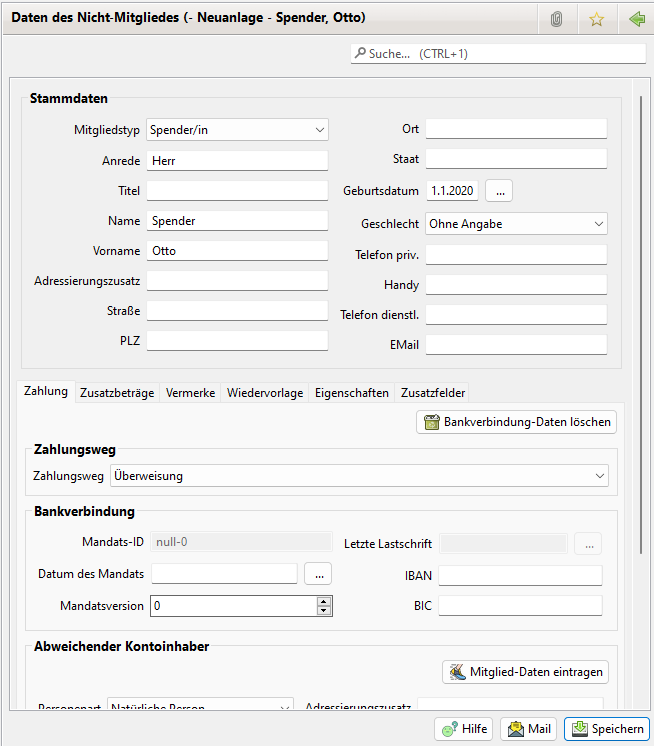
Task: Open date picker next to Geburtsdatum
Action: click(x=501, y=190)
